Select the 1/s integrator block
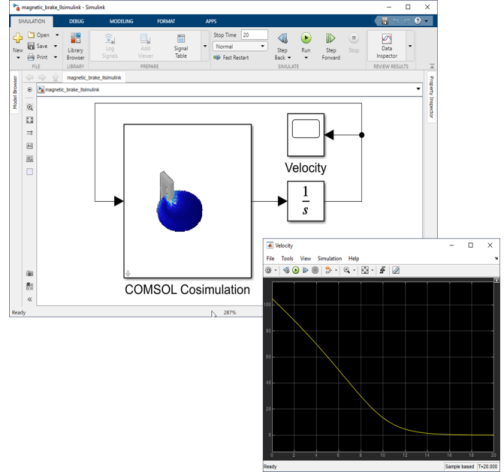The width and height of the screenshot is (504, 475). [306, 201]
